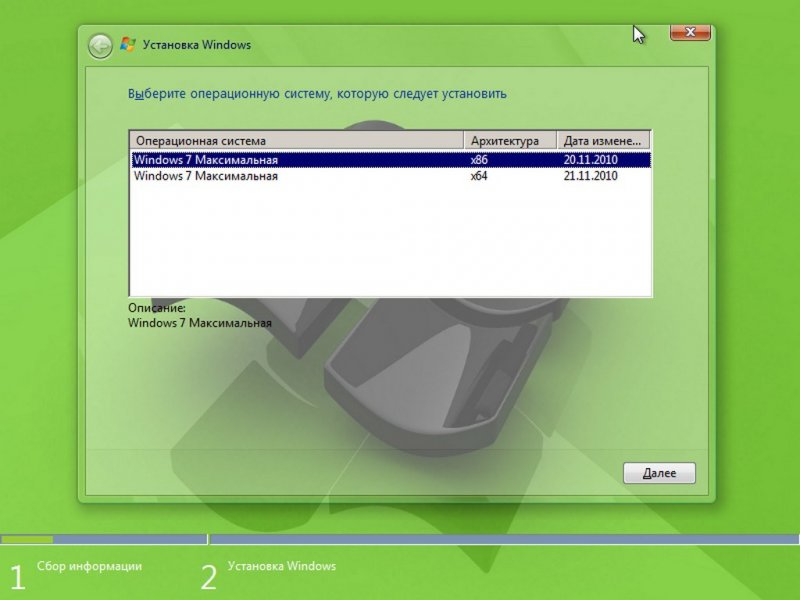Click step 1 label Сбор информации
Viewport: 800px width, 600px height.
pyautogui.click(x=89, y=566)
